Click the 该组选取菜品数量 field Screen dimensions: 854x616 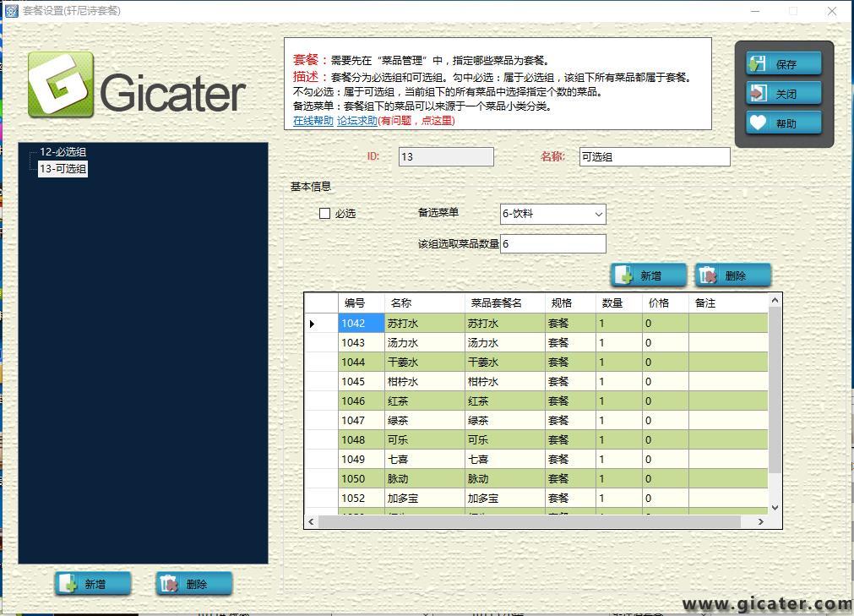[x=552, y=244]
